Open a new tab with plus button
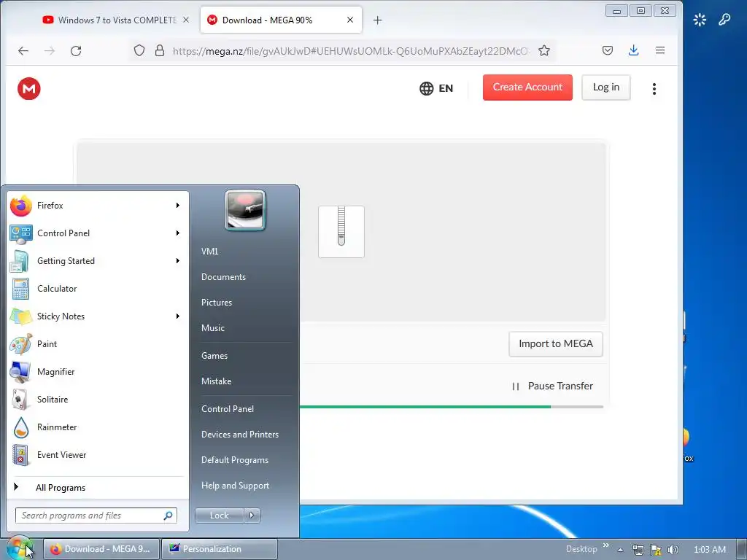This screenshot has height=560, width=747. [377, 20]
